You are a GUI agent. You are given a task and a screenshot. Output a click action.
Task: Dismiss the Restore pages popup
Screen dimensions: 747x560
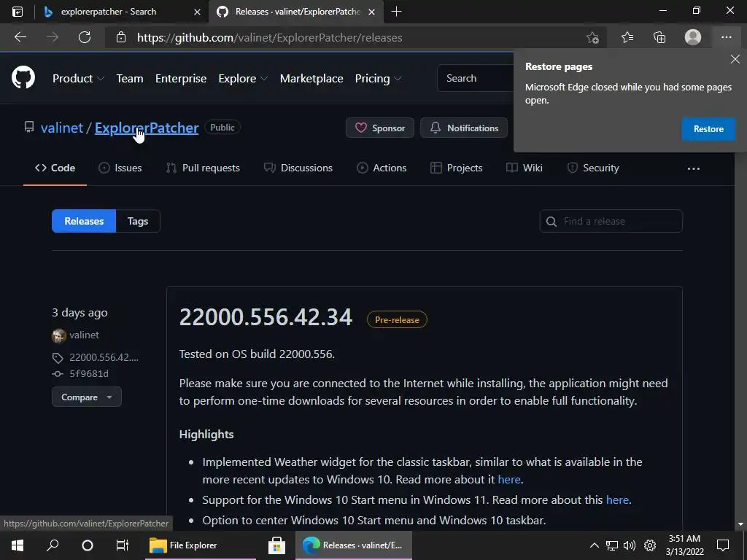pos(735,59)
